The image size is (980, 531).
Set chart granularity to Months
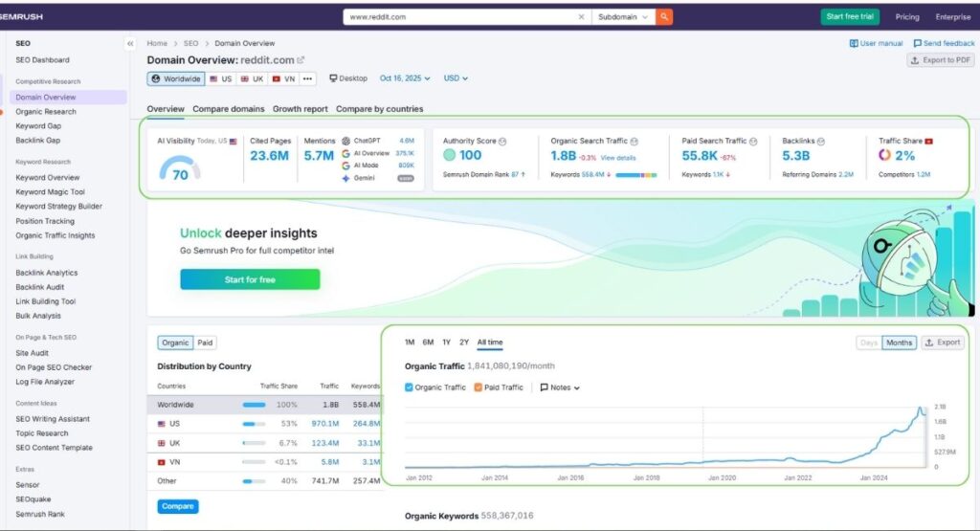(x=899, y=343)
